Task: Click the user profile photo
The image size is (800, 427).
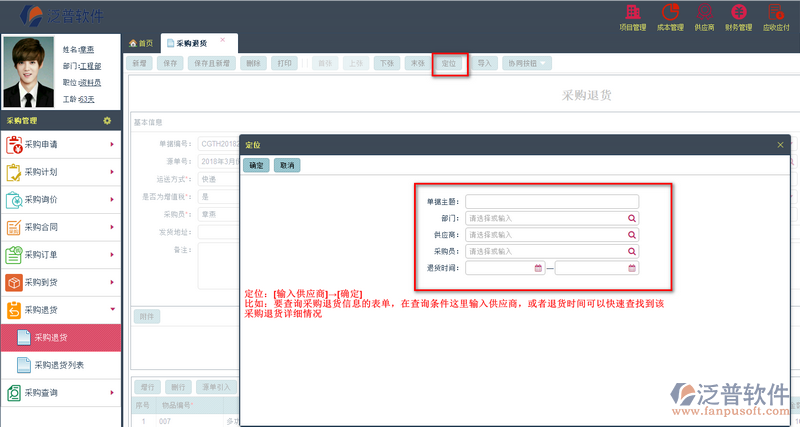Action: click(29, 72)
